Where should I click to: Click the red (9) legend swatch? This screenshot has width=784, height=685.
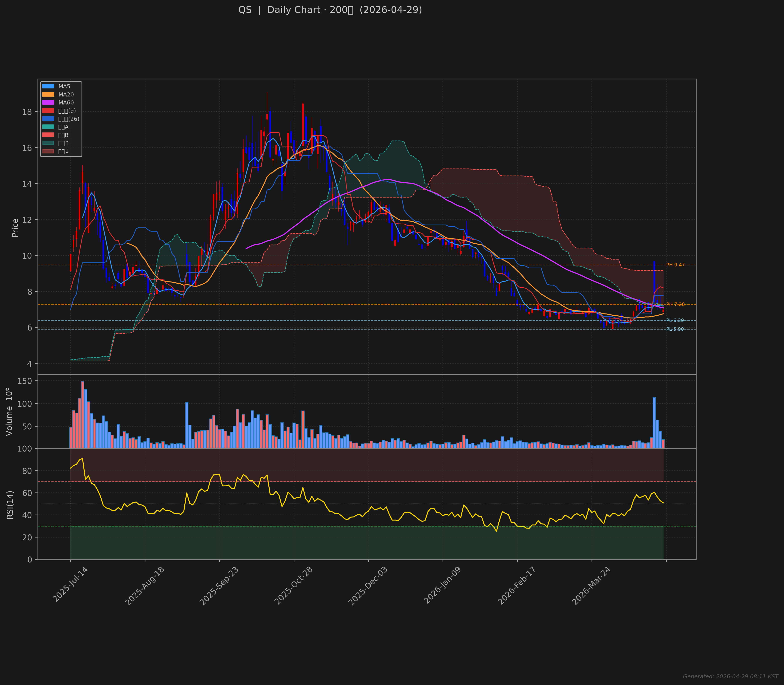click(48, 111)
